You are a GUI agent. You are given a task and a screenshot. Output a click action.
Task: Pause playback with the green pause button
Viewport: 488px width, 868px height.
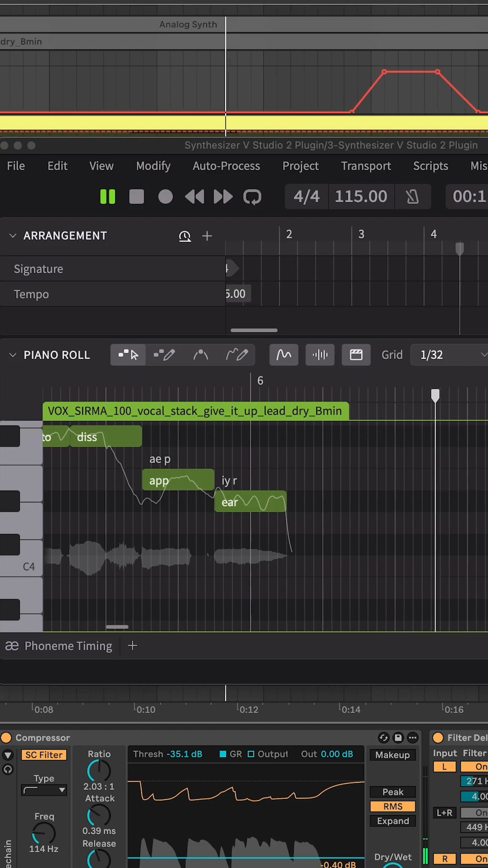tap(108, 197)
